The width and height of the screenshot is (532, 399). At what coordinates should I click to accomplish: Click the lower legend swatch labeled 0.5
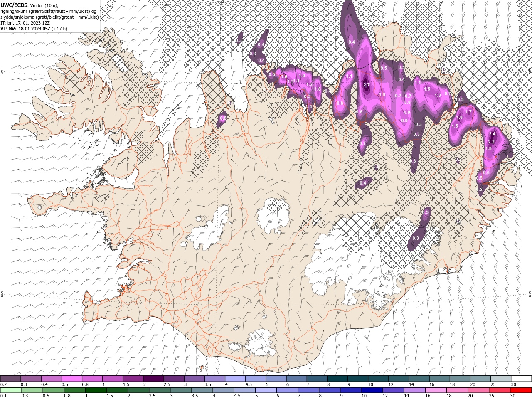(53, 390)
